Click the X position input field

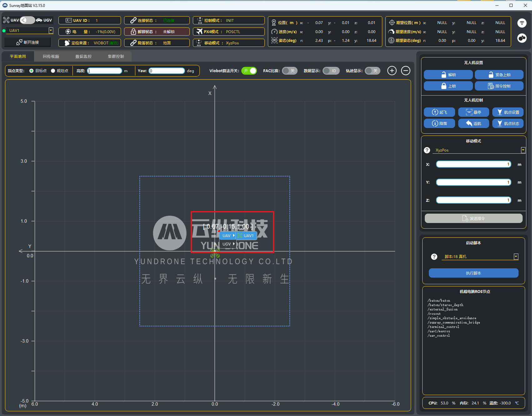pos(474,164)
